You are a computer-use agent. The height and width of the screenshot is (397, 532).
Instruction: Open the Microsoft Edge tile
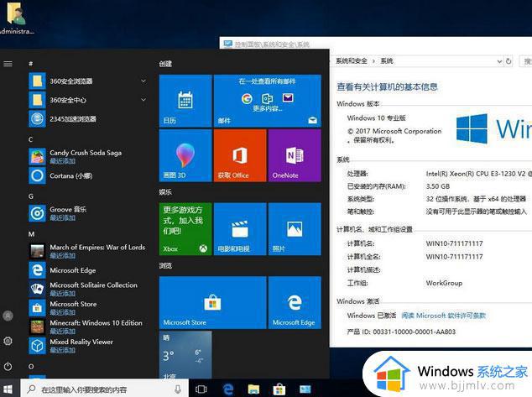tap(295, 303)
